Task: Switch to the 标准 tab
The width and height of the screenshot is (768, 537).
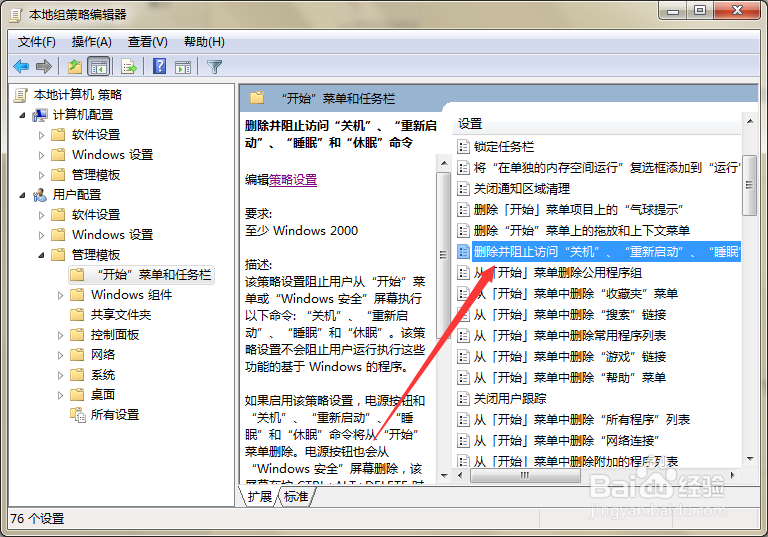Action: 296,496
